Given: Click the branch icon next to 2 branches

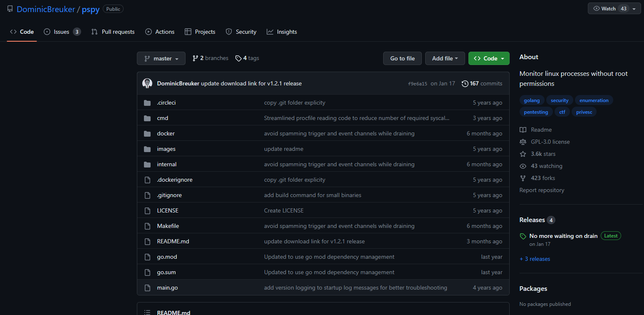Looking at the screenshot, I should [195, 58].
